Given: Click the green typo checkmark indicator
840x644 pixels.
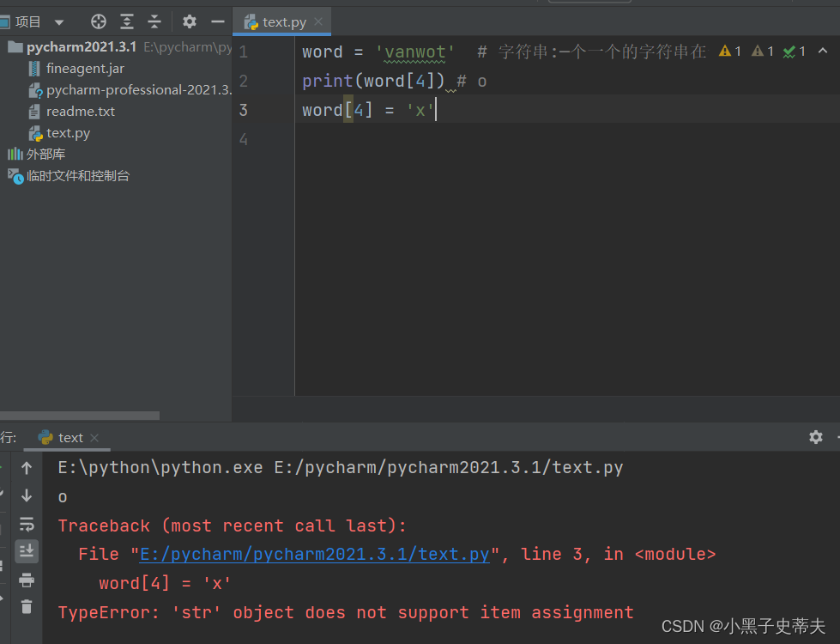Looking at the screenshot, I should point(794,52).
